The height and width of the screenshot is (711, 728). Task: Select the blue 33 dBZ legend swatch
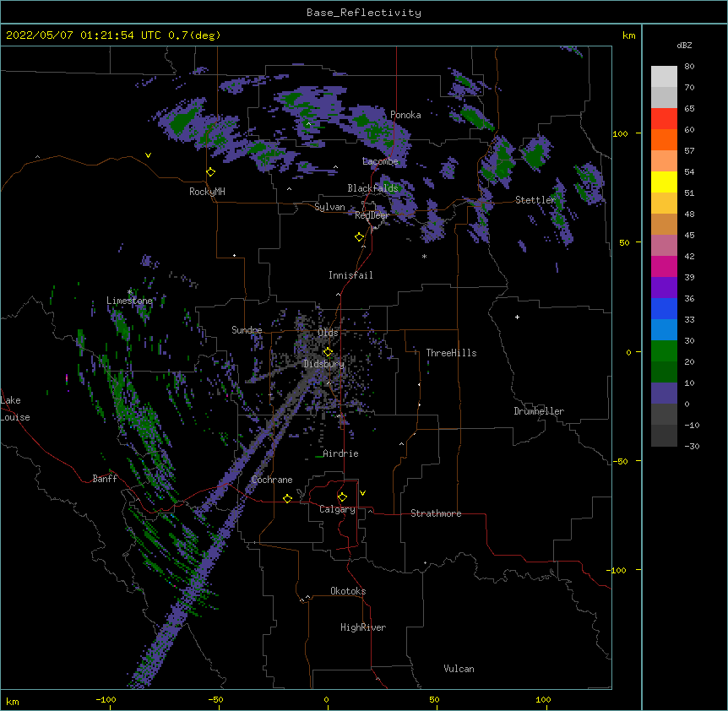pyautogui.click(x=664, y=308)
